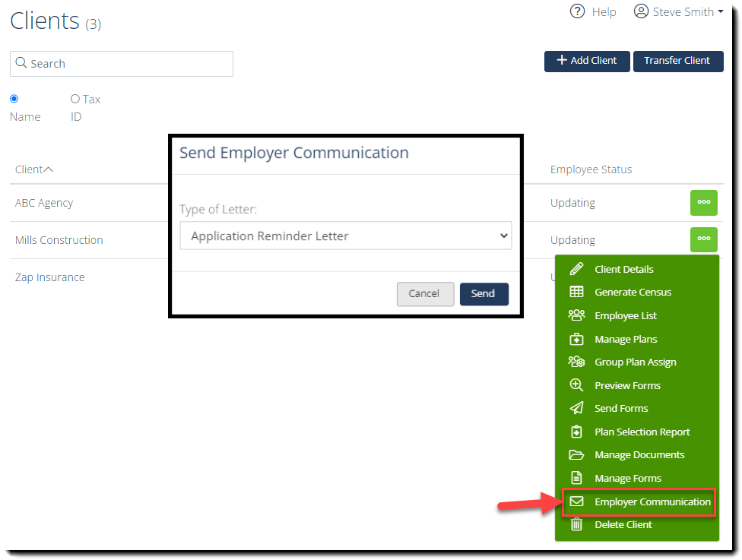Open the Mills Construction green actions button

pos(704,239)
